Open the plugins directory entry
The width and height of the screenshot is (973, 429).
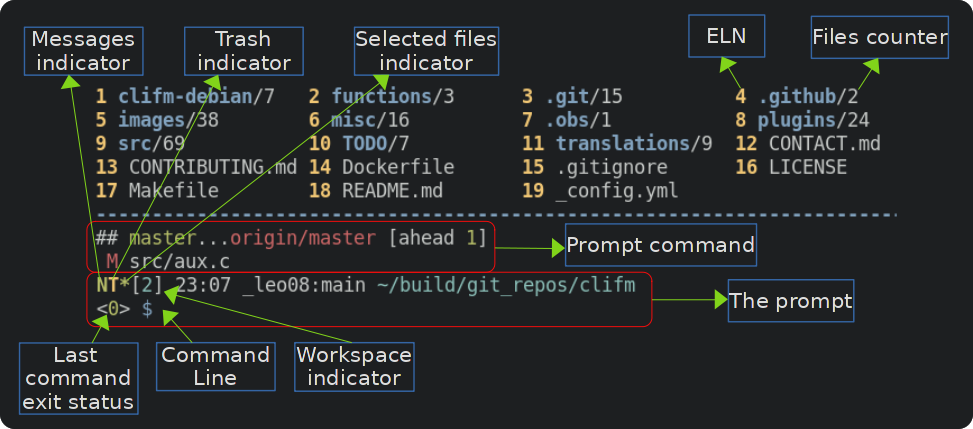[802, 120]
